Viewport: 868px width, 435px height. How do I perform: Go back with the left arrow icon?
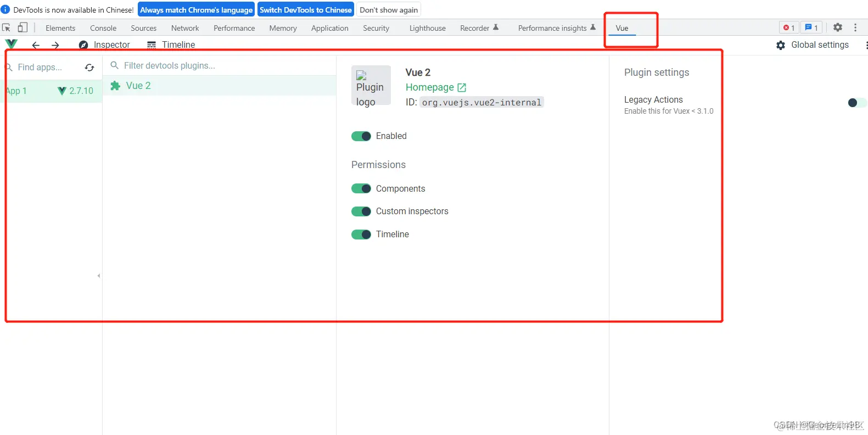[36, 45]
